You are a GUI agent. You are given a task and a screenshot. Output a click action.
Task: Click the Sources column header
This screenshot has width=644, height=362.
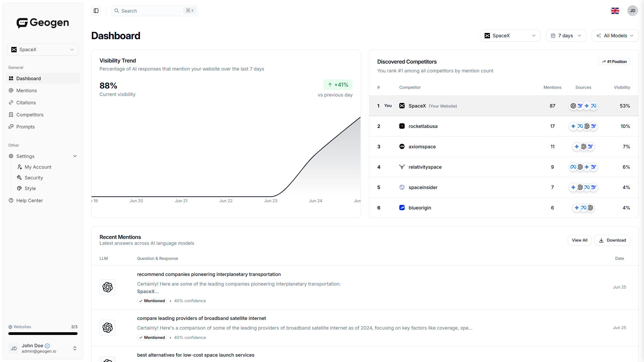(583, 87)
